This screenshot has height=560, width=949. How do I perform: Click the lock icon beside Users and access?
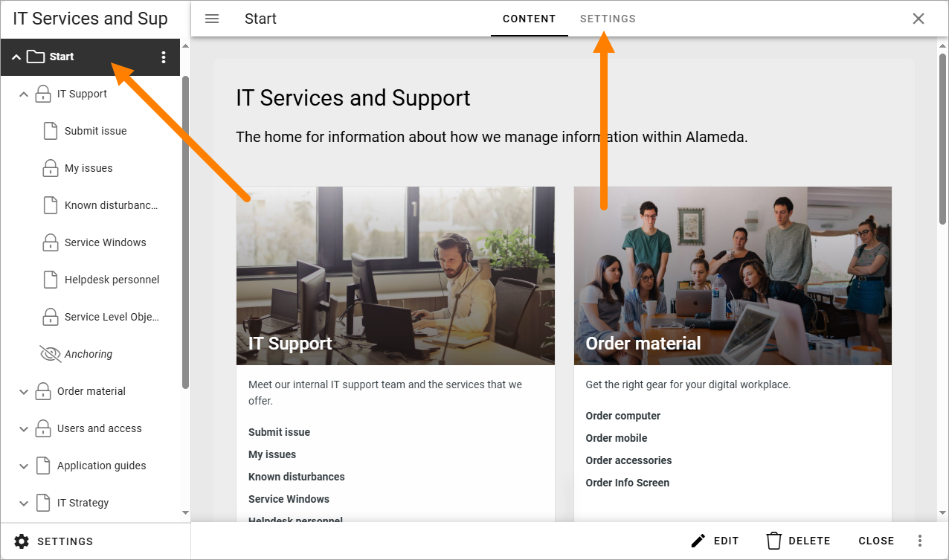click(x=43, y=428)
